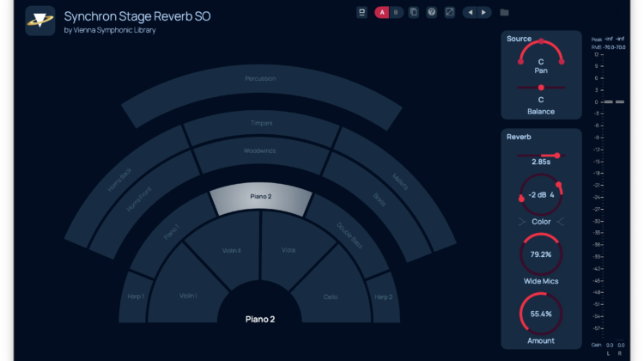Select the Mallets stage position
The height and width of the screenshot is (361, 644).
[x=399, y=181]
